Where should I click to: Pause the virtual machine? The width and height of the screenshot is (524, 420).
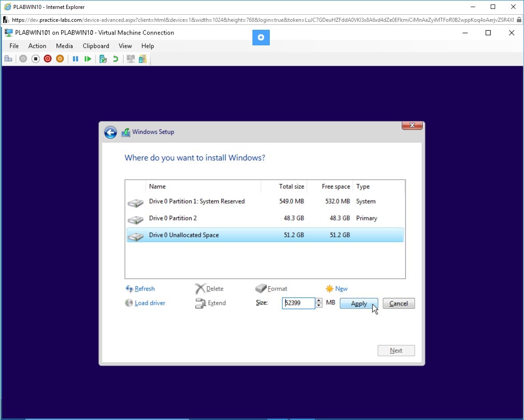pyautogui.click(x=76, y=59)
